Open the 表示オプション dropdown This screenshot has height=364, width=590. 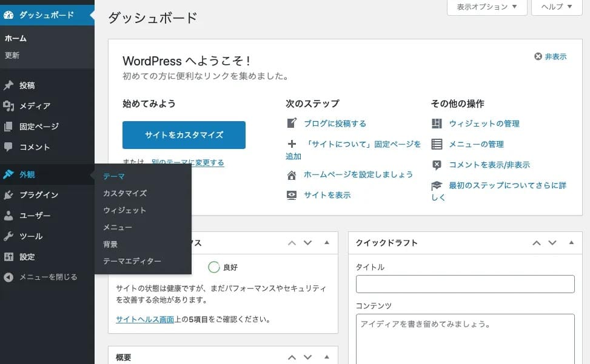[487, 7]
